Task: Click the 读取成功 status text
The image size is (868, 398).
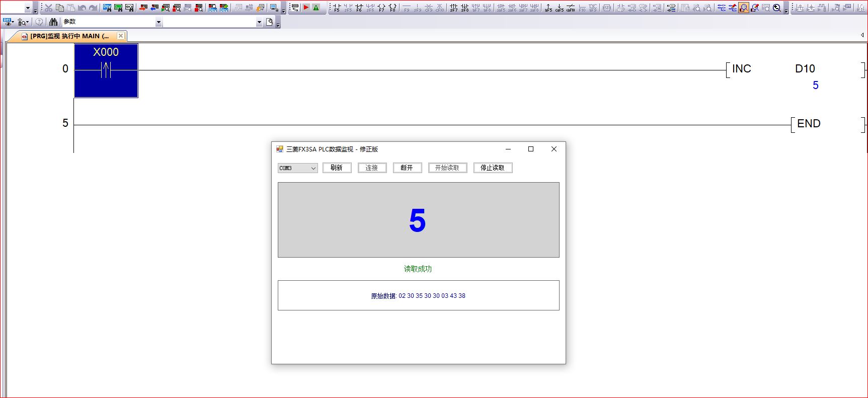Action: coord(418,269)
